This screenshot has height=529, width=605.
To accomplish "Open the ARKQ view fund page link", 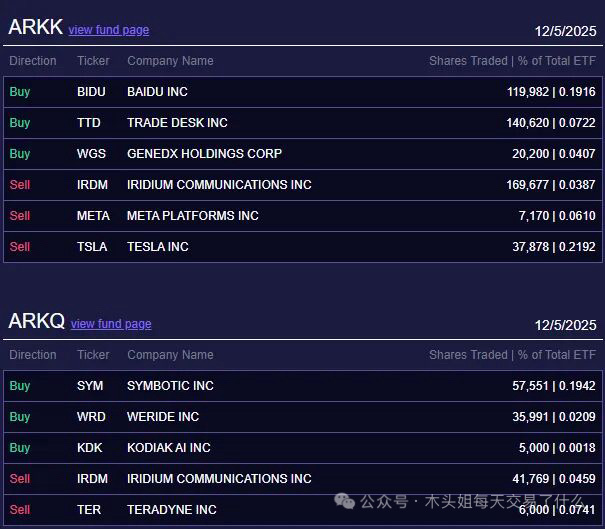I will coord(111,324).
